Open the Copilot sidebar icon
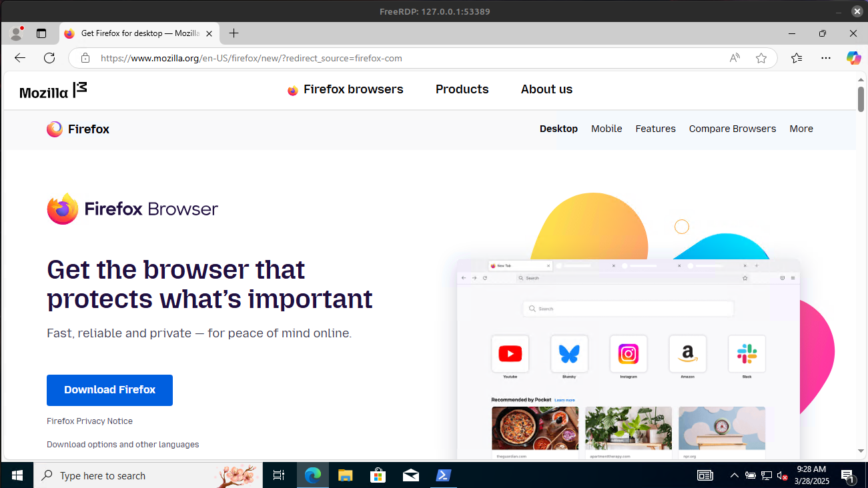Viewport: 868px width, 488px height. tap(853, 58)
